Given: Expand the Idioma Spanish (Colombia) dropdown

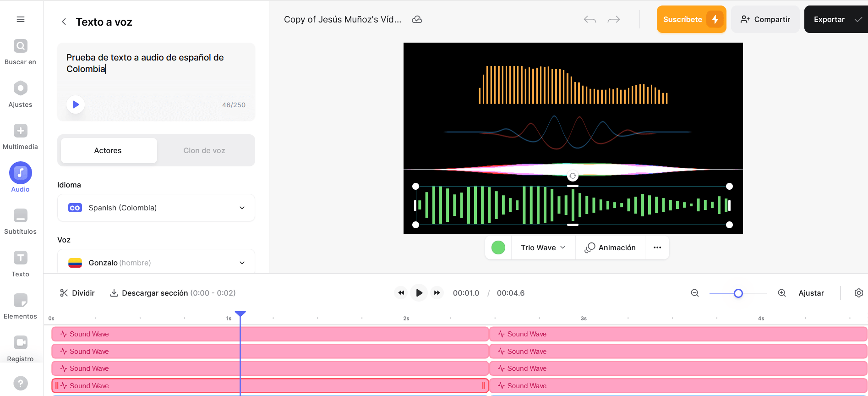Looking at the screenshot, I should (156, 208).
